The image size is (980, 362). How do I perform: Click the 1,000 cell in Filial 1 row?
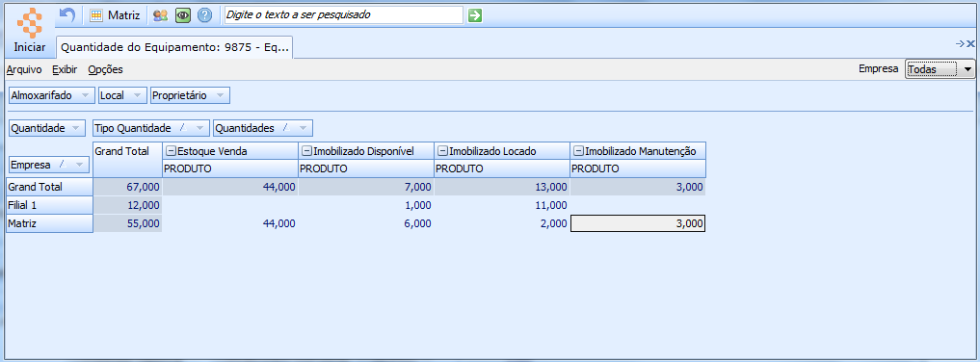click(366, 205)
